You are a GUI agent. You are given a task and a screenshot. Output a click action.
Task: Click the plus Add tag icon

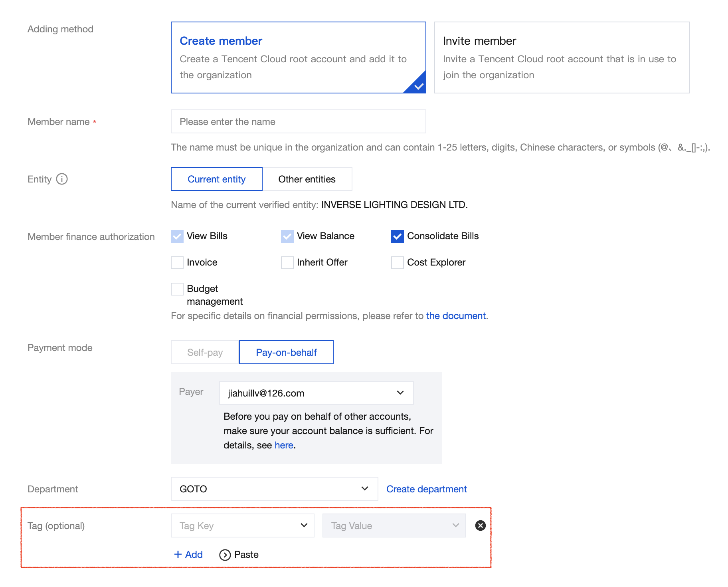(x=178, y=554)
